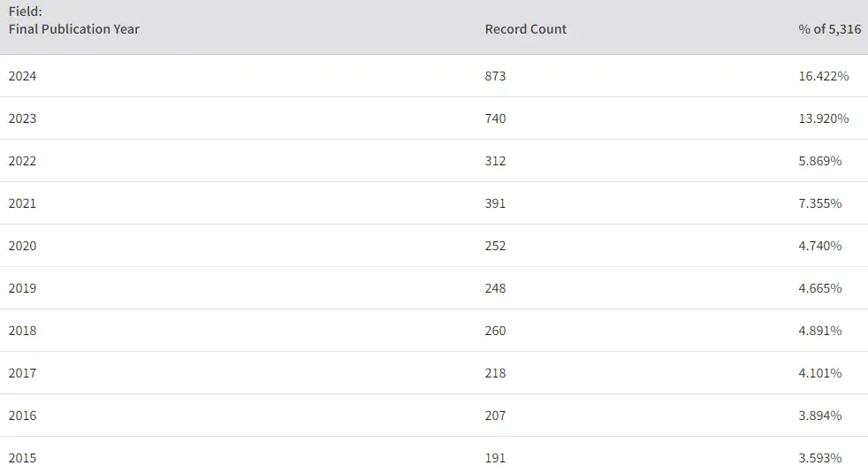Click the % of 5,316 column header
The height and width of the screenshot is (473, 868).
click(x=829, y=29)
